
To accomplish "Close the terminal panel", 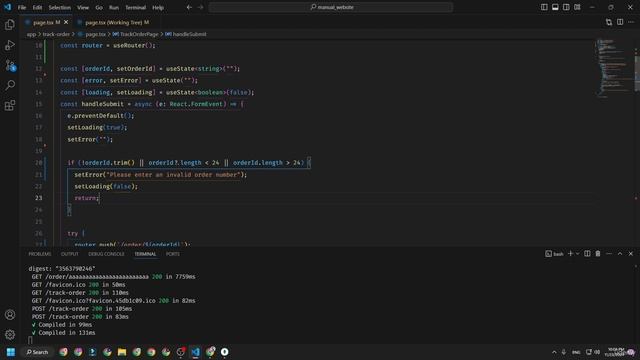I will coord(631,253).
